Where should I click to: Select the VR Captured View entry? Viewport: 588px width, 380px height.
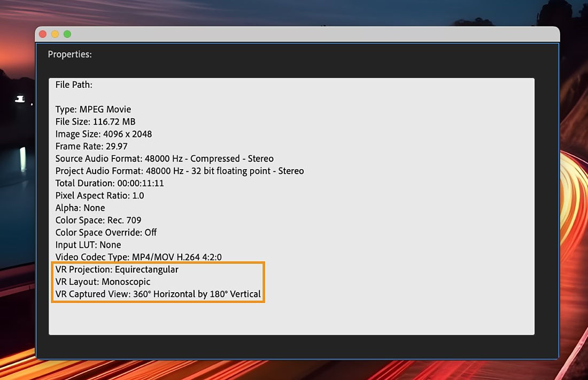tap(158, 294)
